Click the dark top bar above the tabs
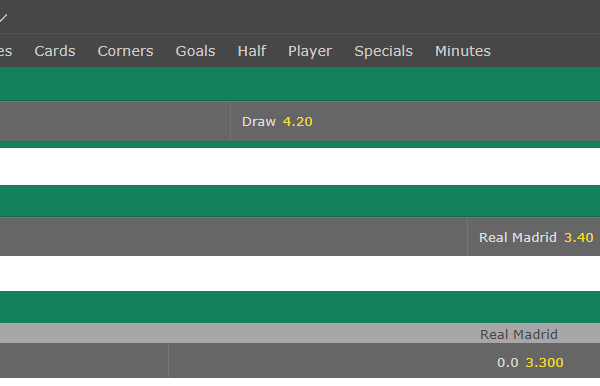Image resolution: width=600 pixels, height=386 pixels. pos(300,16)
